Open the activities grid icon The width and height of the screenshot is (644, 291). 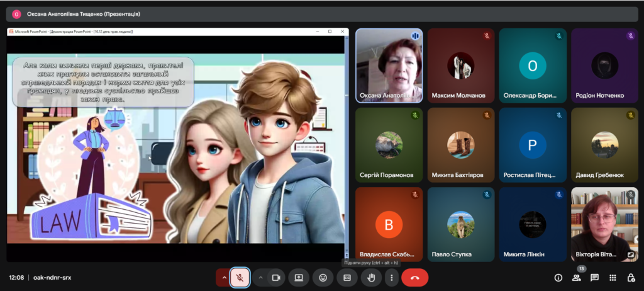613,278
